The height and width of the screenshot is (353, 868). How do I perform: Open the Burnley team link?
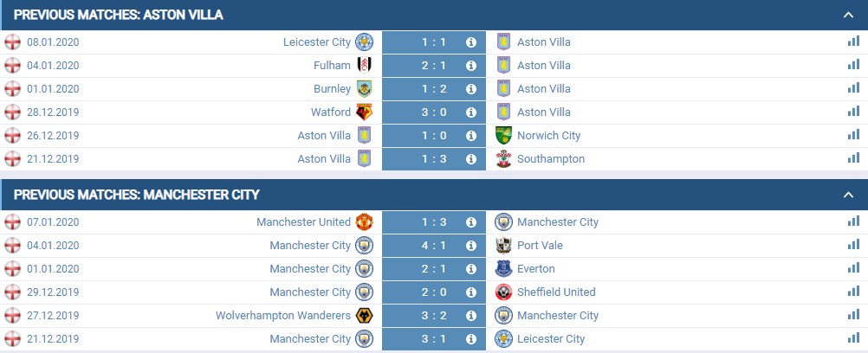click(332, 88)
